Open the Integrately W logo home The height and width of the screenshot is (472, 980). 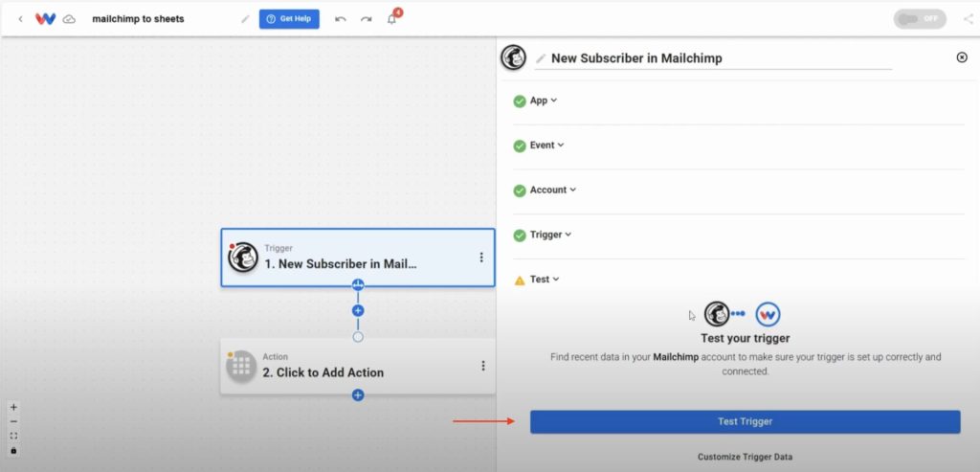pos(45,19)
